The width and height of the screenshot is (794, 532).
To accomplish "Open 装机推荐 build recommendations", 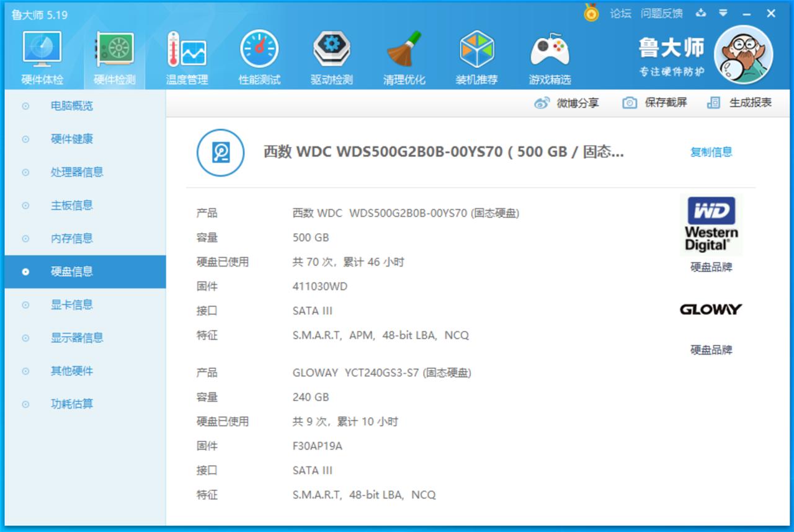I will [476, 56].
